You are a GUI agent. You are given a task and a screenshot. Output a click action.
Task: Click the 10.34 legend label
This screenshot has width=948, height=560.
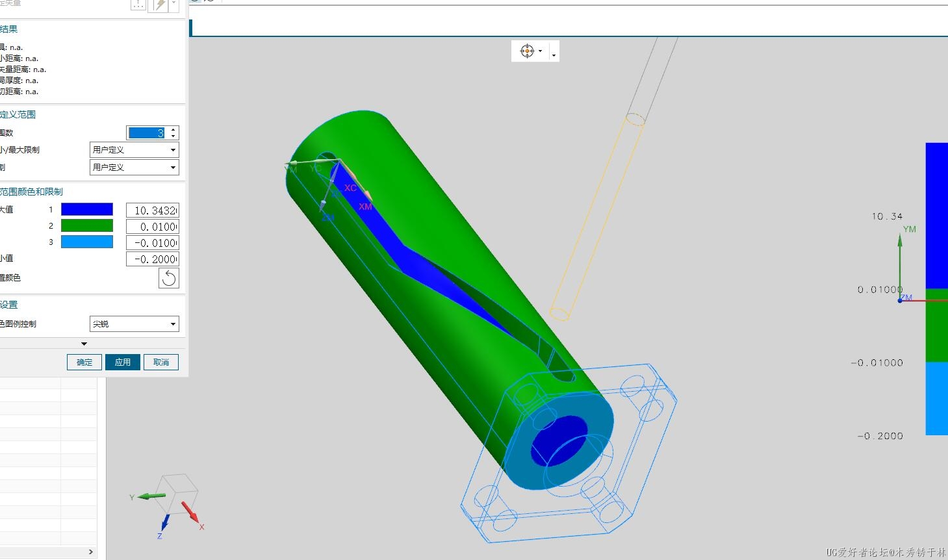point(887,216)
